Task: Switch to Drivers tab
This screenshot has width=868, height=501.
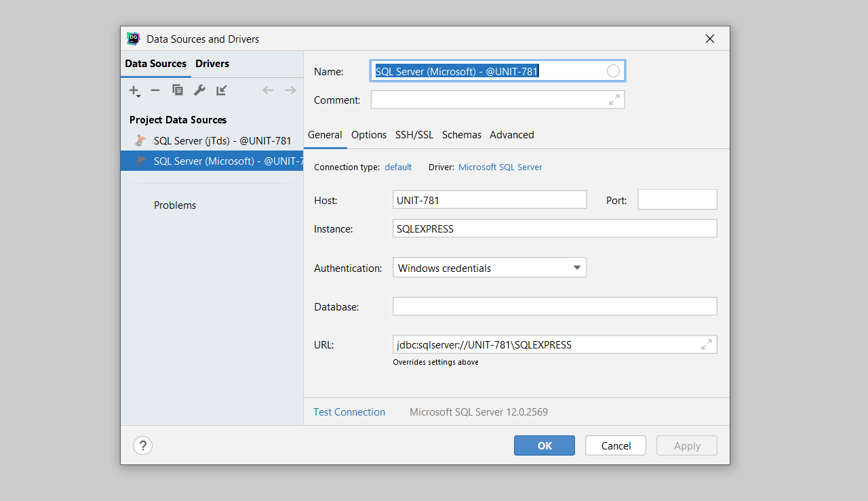Action: (x=212, y=64)
